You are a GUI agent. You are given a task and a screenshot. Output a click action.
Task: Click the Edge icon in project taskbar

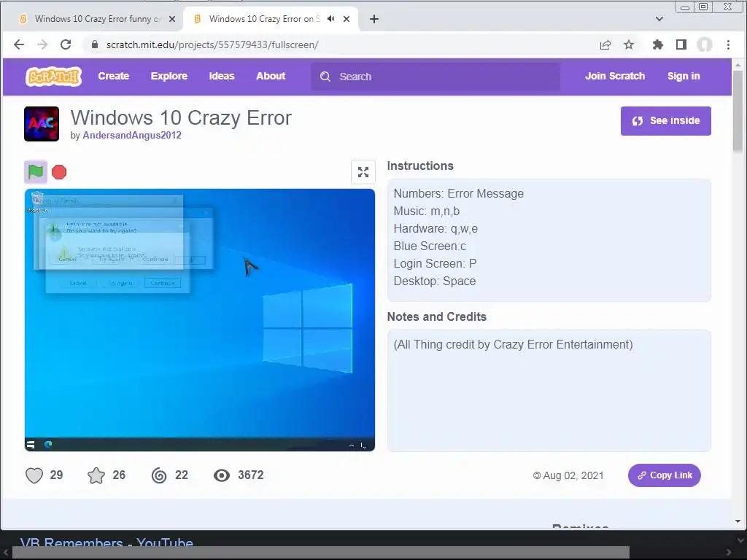coord(48,445)
